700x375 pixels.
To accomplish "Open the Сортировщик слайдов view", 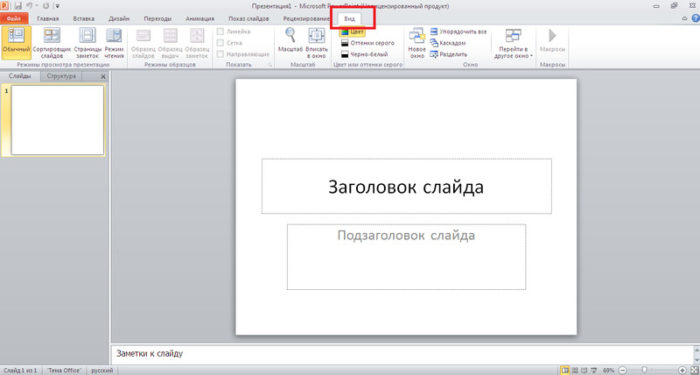I will (x=52, y=42).
